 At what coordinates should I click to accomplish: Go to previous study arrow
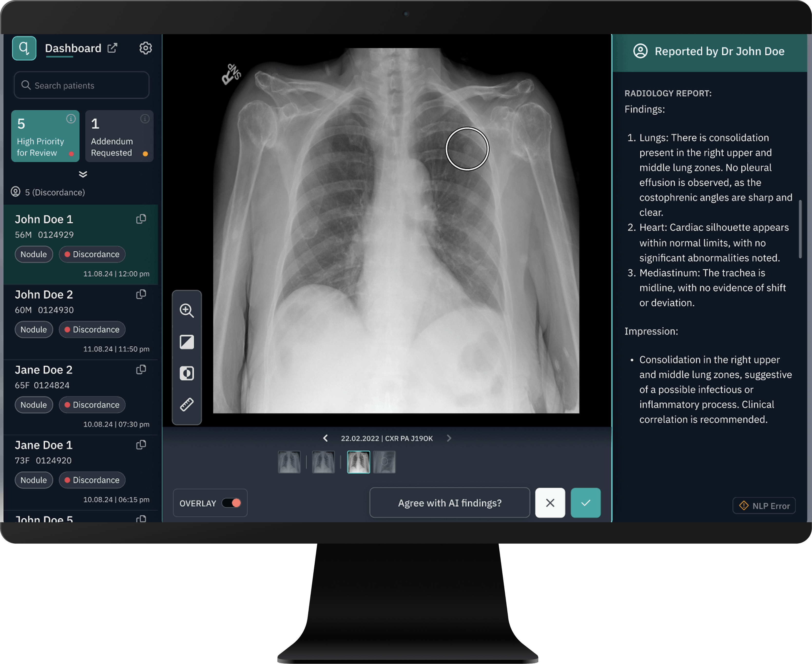[325, 438]
